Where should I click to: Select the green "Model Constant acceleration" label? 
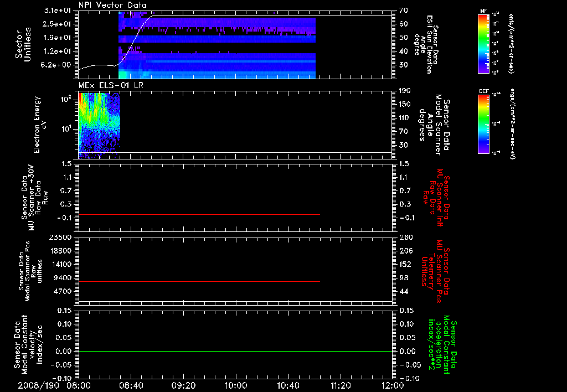[443, 345]
